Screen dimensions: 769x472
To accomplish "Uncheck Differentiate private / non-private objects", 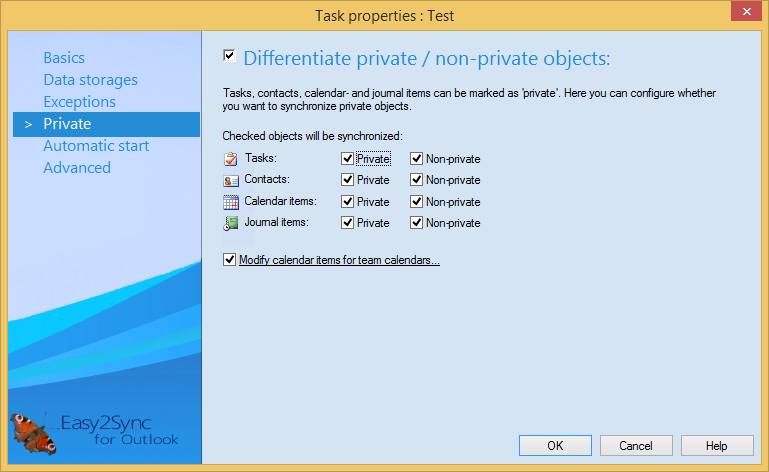I will pyautogui.click(x=230, y=56).
